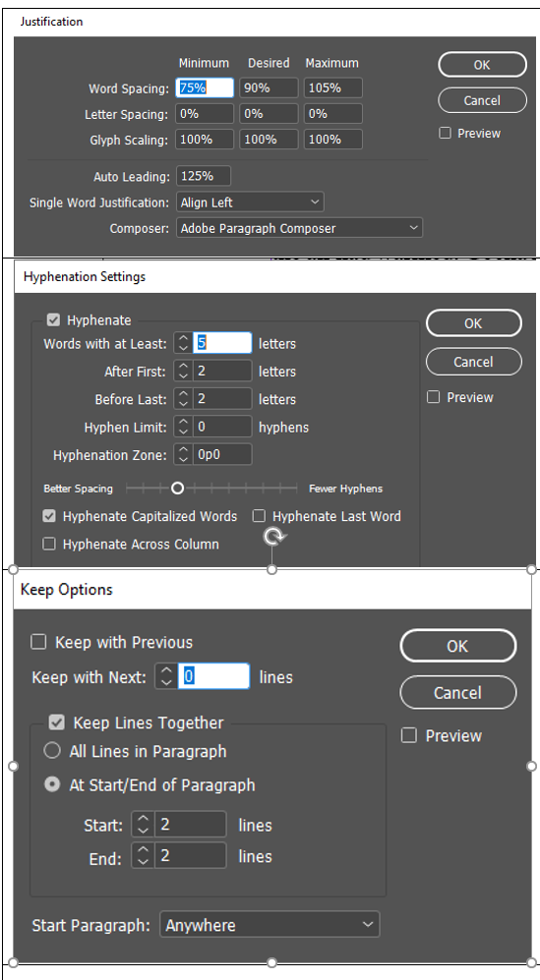Click stepper arrows for Words with at Least

(x=183, y=343)
